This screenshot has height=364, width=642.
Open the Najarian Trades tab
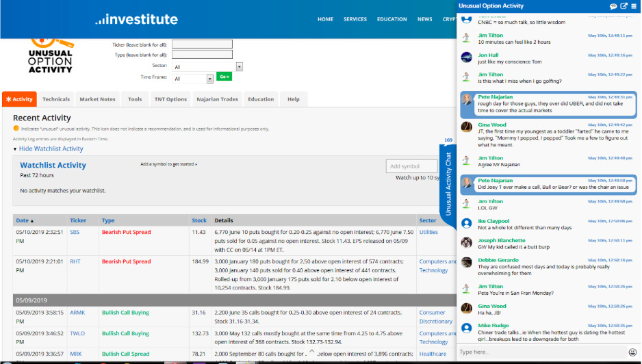218,99
